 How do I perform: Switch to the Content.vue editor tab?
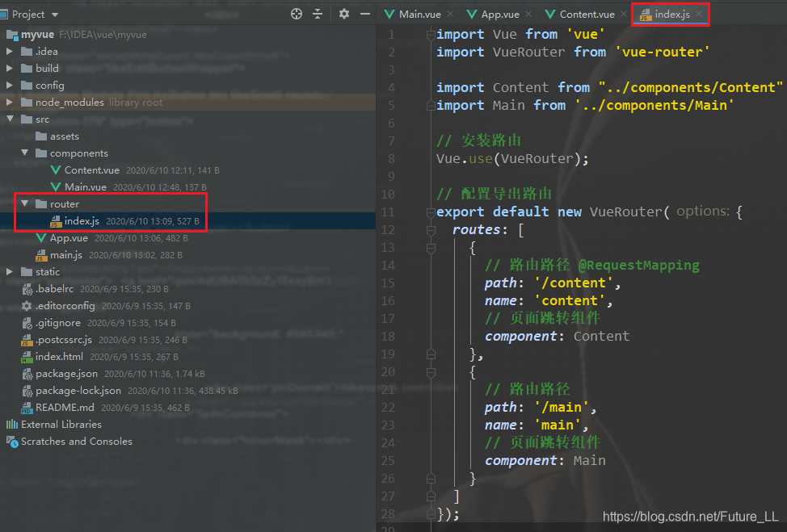(x=587, y=14)
